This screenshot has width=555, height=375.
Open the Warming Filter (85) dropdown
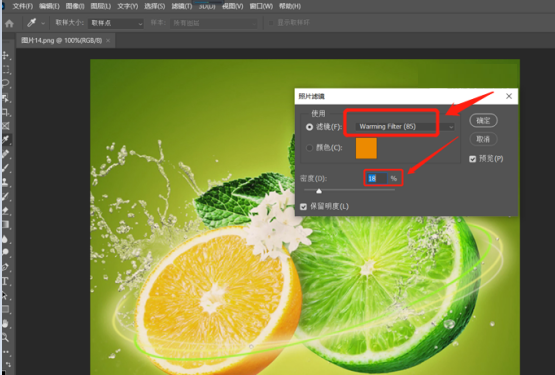(x=405, y=126)
